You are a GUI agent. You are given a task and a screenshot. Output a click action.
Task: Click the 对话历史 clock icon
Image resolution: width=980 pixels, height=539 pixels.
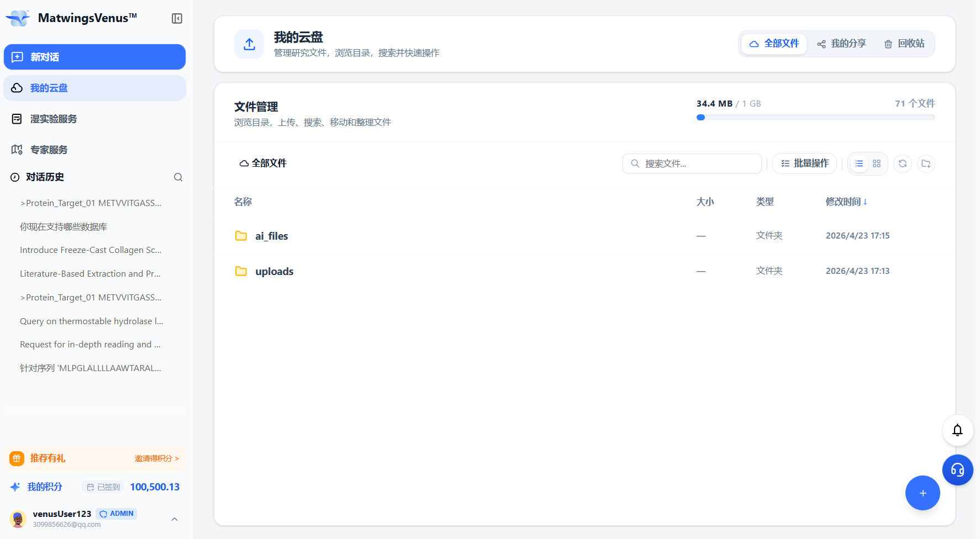click(15, 177)
